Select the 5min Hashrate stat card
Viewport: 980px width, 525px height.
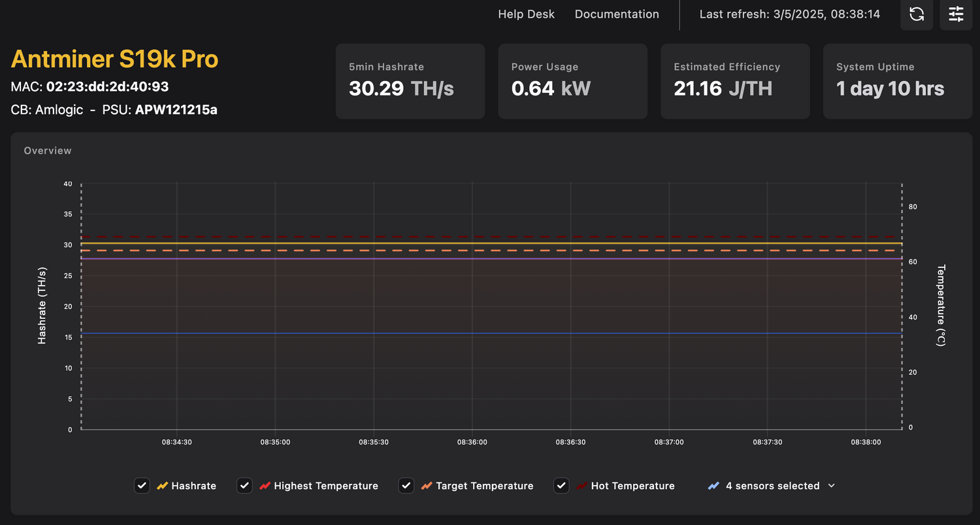[410, 81]
